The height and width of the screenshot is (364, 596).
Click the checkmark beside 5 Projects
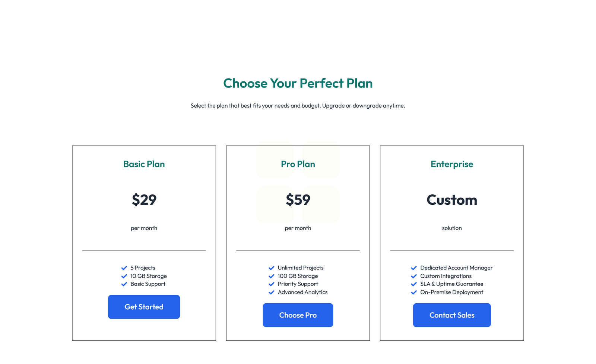[124, 268]
